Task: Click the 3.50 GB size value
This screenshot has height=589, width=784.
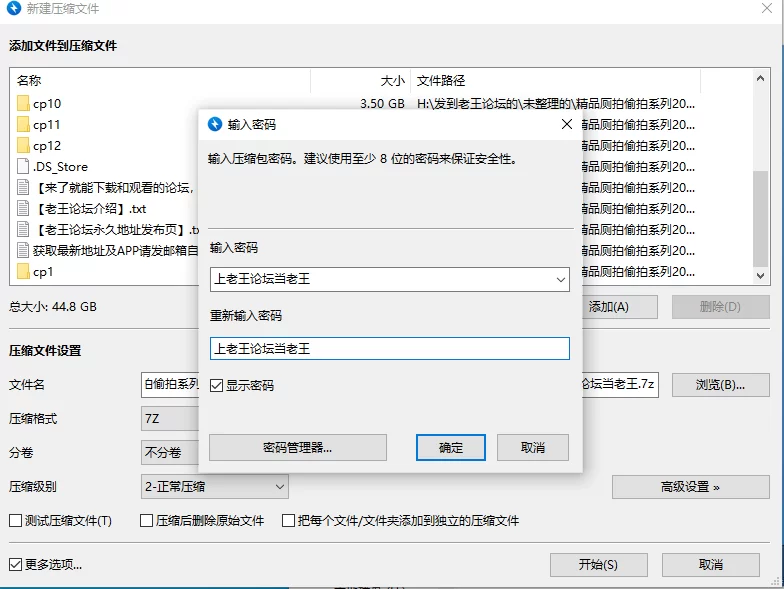Action: (382, 104)
